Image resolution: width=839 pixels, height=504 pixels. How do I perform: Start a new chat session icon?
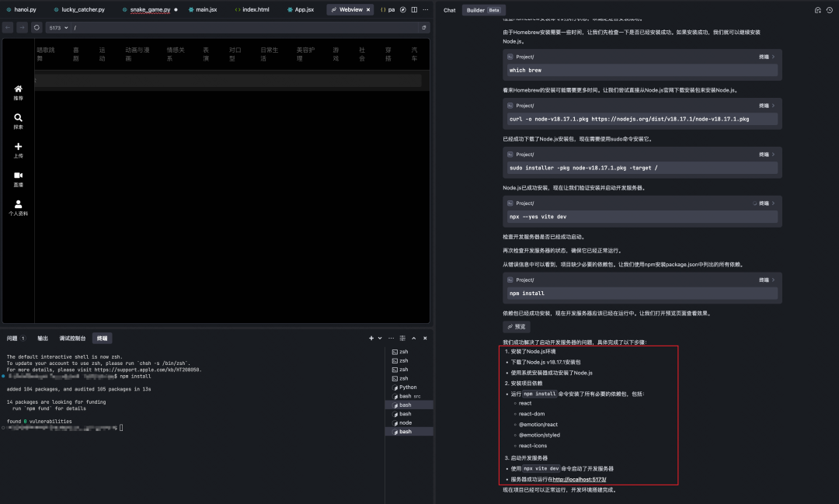(x=817, y=10)
